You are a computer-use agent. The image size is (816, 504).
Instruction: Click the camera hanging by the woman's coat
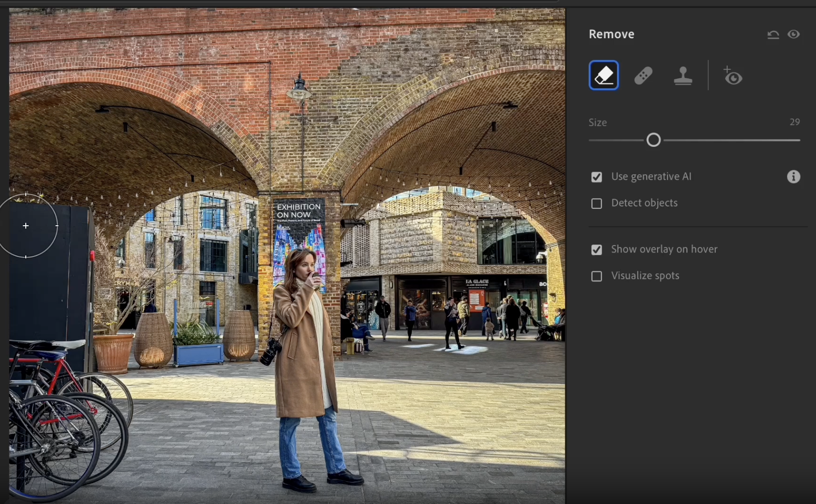[271, 351]
